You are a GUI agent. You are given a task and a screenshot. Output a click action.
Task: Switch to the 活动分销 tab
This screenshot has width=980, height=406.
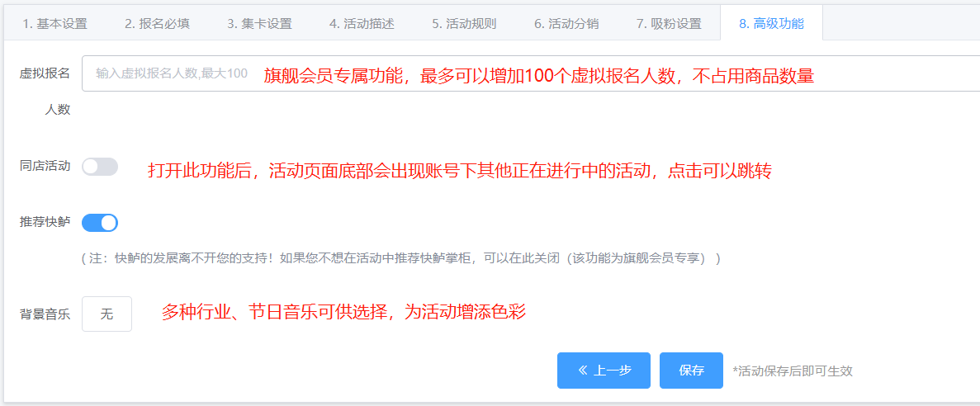point(566,23)
